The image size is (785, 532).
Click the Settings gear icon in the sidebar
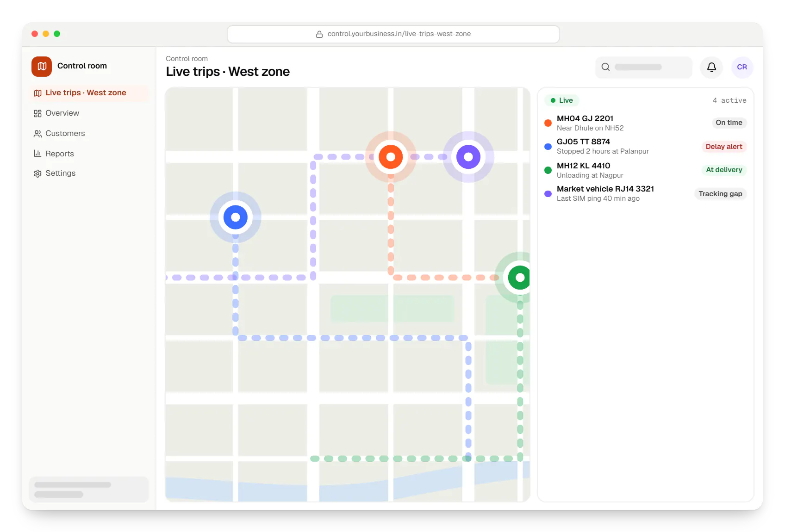coord(37,173)
